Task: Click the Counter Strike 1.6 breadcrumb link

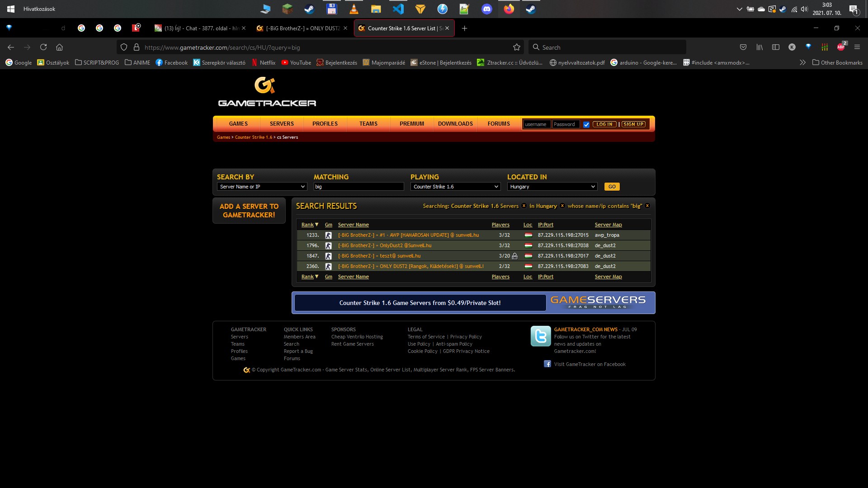Action: [254, 137]
